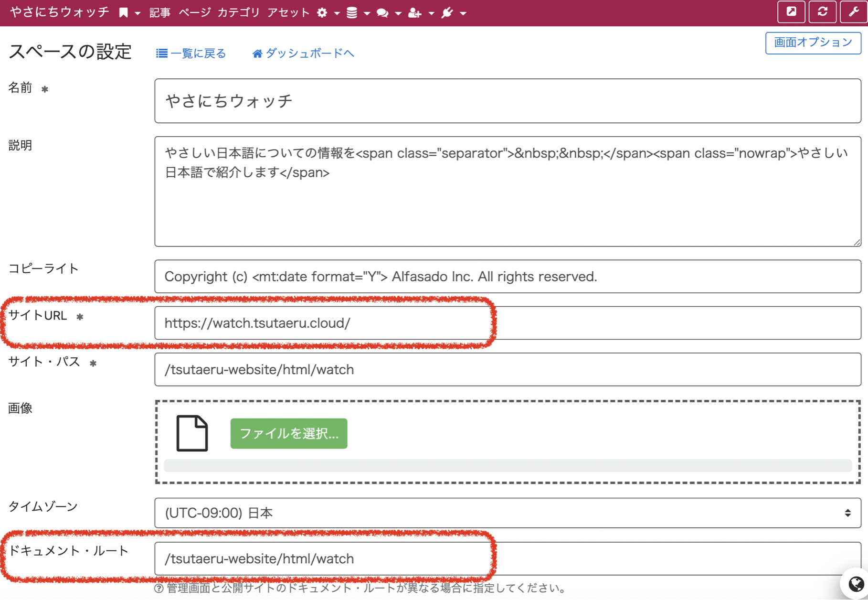Open the settings gear icon in the navbar
The image size is (868, 600).
point(322,12)
